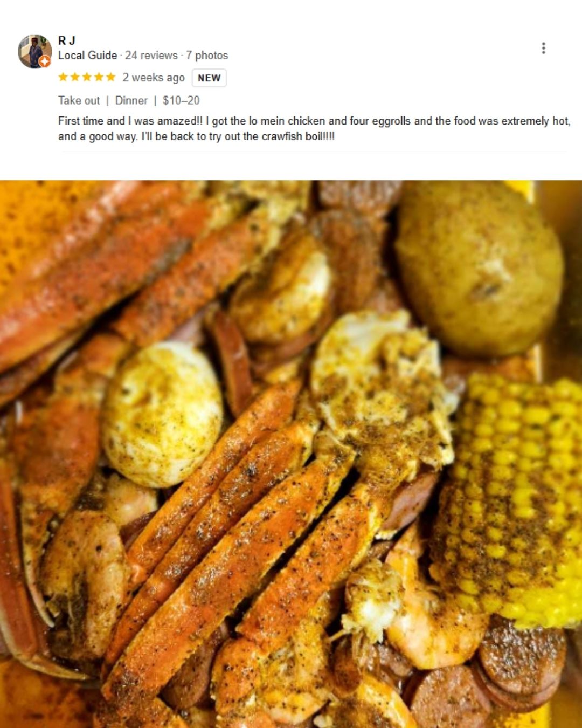Open reviewer name R J
The width and height of the screenshot is (582, 728).
coord(67,40)
